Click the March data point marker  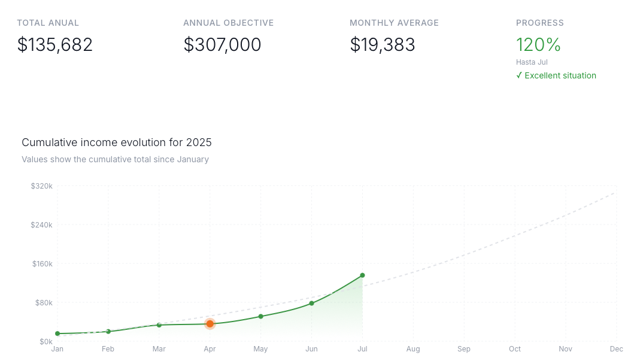point(159,324)
